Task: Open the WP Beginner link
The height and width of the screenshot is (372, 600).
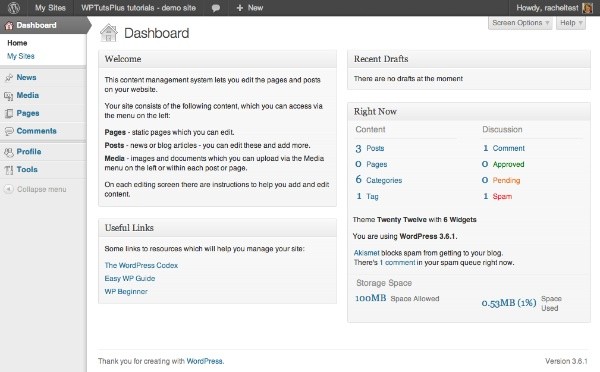Action: tap(126, 291)
